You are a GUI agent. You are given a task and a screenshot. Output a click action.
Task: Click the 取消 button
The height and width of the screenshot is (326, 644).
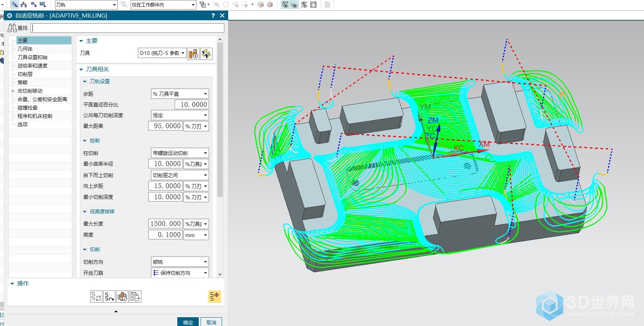coord(211,322)
